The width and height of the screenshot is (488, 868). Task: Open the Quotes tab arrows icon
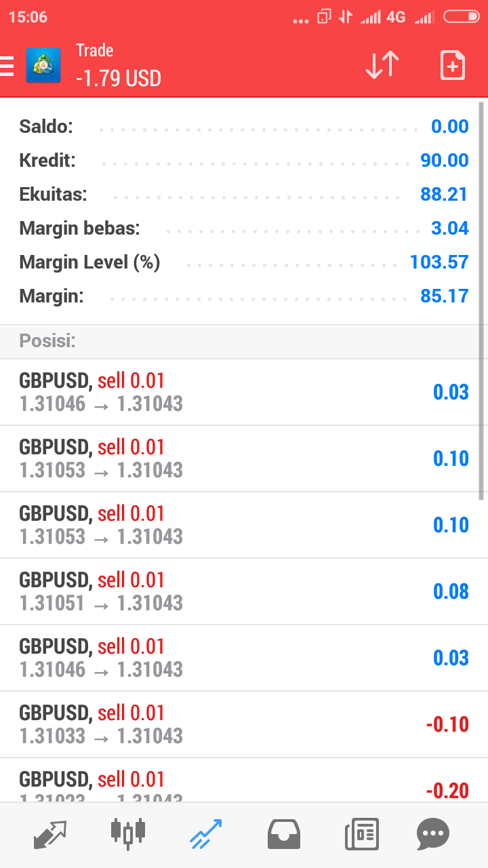(50, 834)
